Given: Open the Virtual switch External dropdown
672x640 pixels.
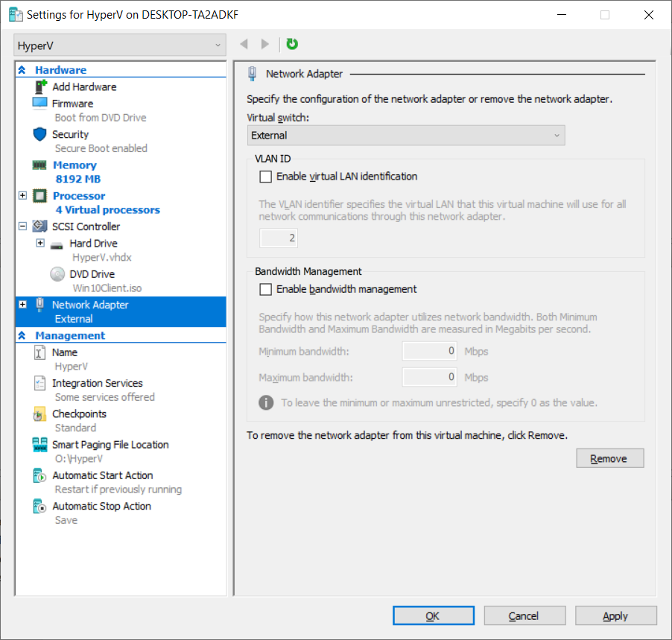Looking at the screenshot, I should click(x=406, y=136).
